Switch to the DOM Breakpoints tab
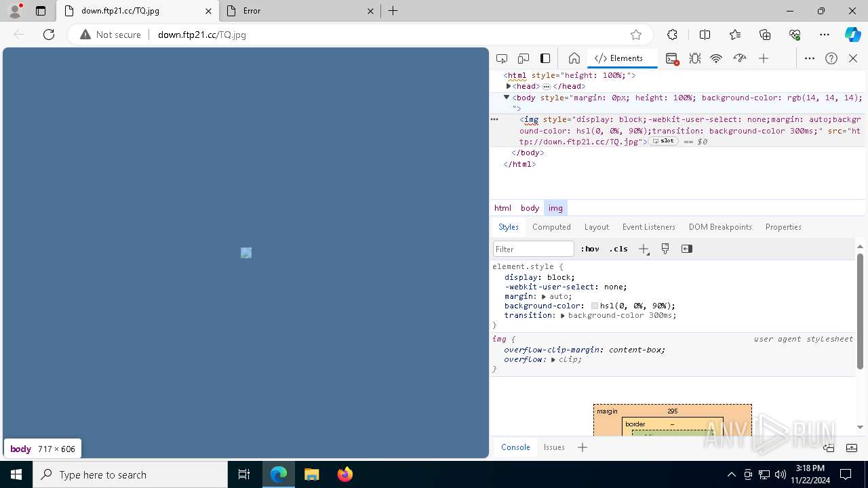This screenshot has width=868, height=488. coord(720,227)
